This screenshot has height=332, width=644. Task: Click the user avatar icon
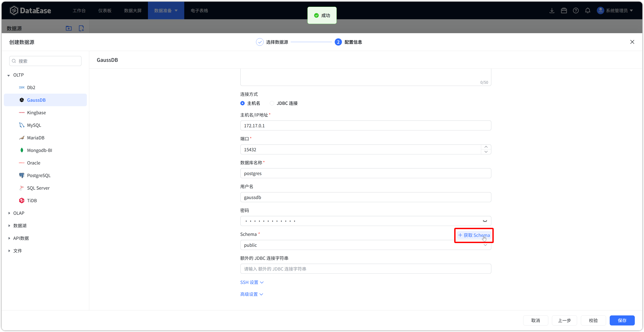600,11
